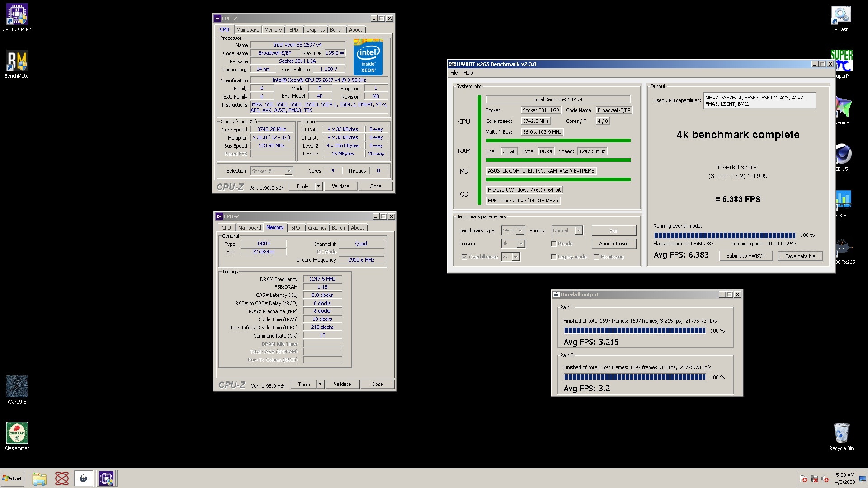This screenshot has width=868, height=488.
Task: Open About tab in CPU-Z CPU window
Action: pyautogui.click(x=355, y=30)
